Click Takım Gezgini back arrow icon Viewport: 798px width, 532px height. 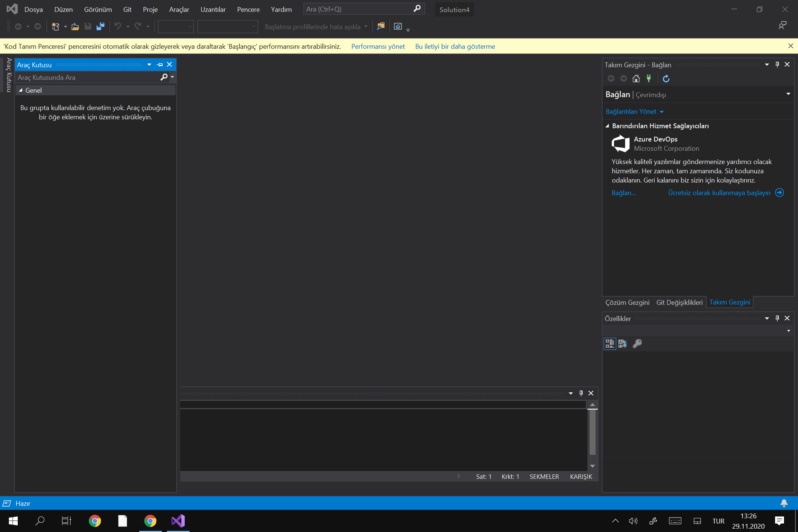(611, 78)
